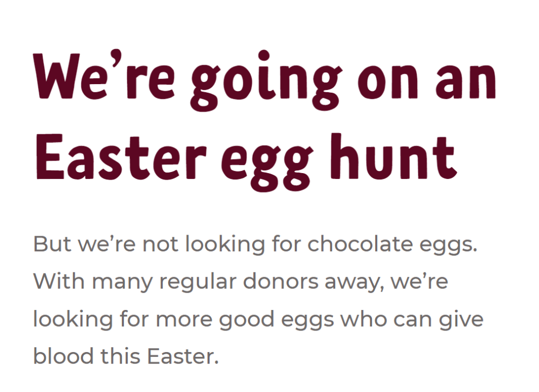Click the words "who can give"
539x392 pixels.
click(x=412, y=320)
